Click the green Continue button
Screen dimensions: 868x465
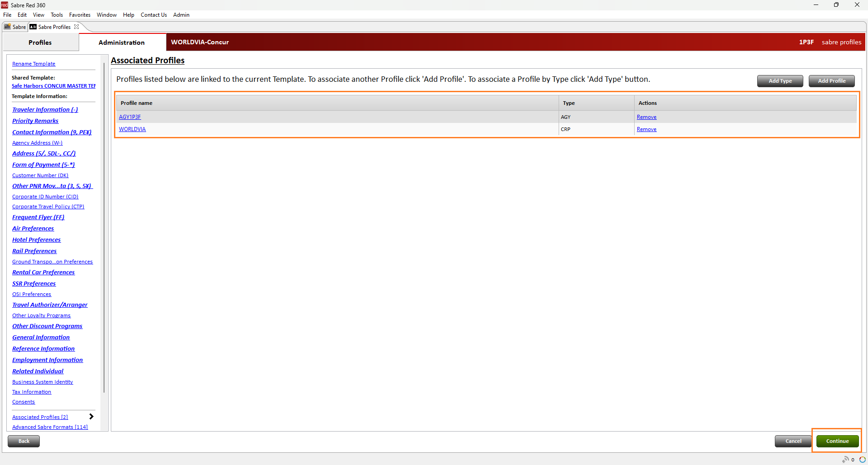pyautogui.click(x=837, y=441)
